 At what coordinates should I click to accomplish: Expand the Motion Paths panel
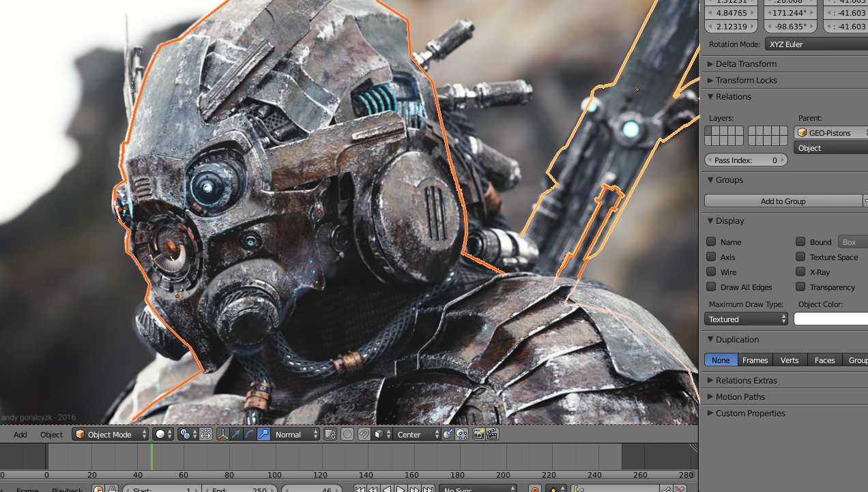pyautogui.click(x=740, y=396)
